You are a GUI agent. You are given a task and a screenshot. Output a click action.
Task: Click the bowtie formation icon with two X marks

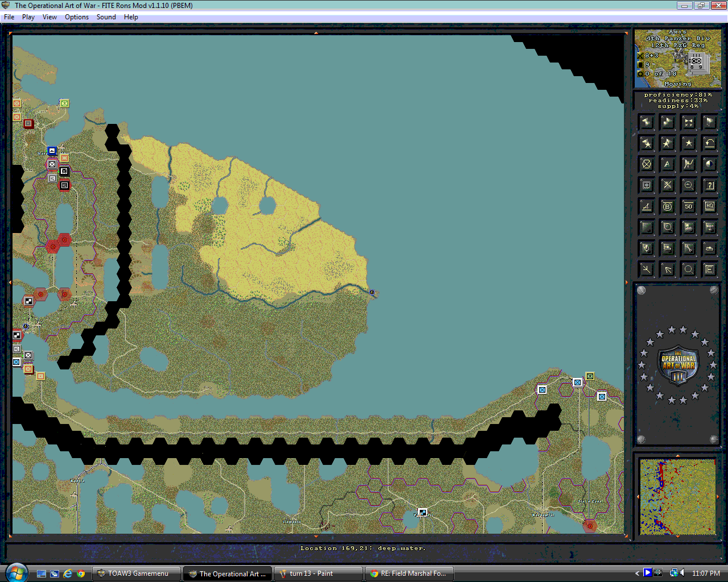[x=689, y=122]
